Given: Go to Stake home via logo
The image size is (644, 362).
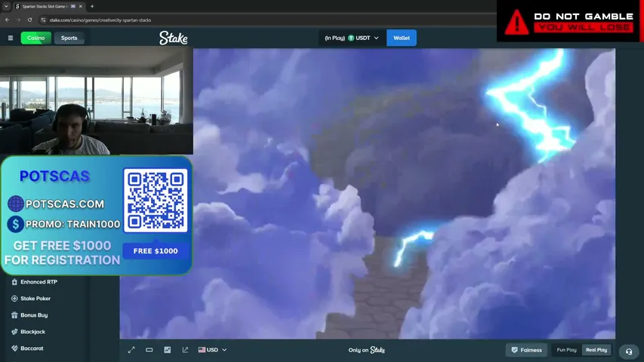Looking at the screenshot, I should [x=174, y=38].
